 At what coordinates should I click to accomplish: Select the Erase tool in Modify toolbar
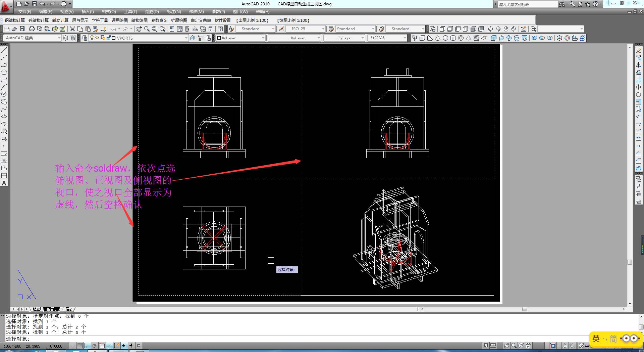639,50
